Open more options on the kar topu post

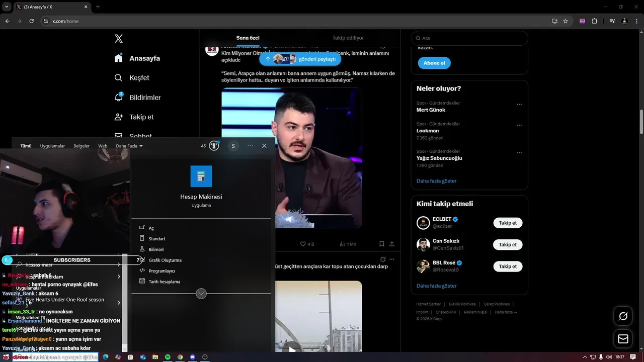click(x=391, y=259)
